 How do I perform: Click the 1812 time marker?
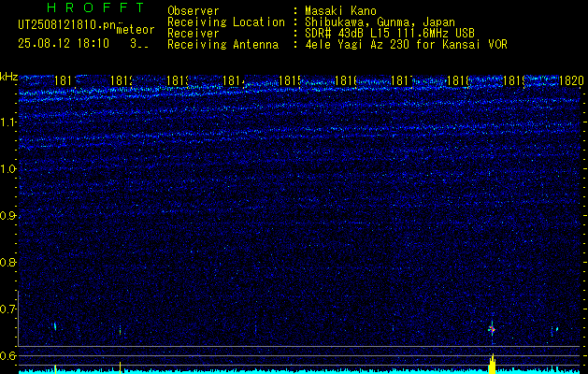(x=122, y=80)
